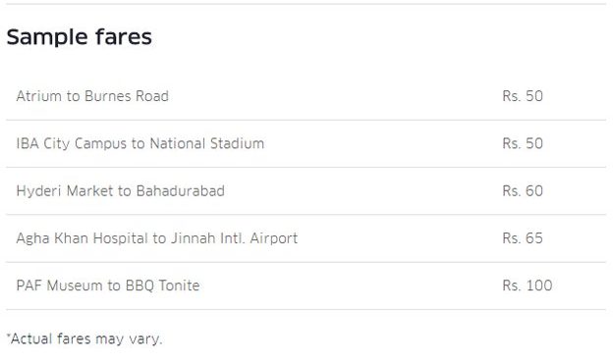The height and width of the screenshot is (364, 614).
Task: Click PAF Museum origin text
Action: 60,286
